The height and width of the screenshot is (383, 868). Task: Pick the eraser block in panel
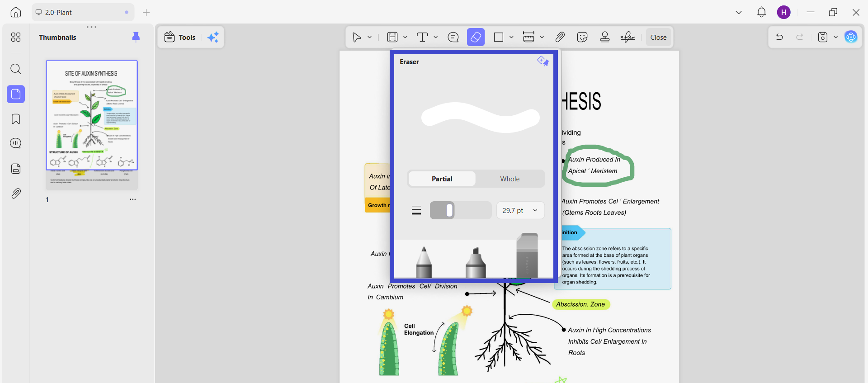pos(527,255)
